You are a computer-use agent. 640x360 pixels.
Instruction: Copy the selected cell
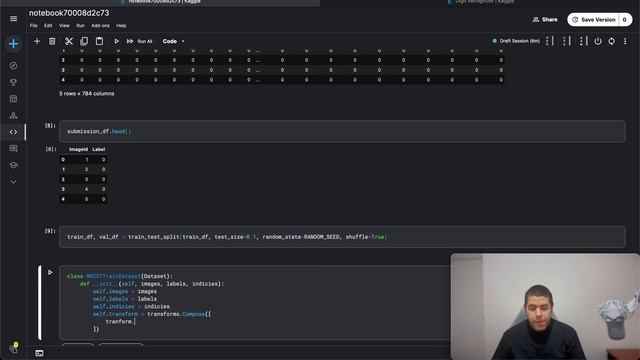[x=84, y=41]
